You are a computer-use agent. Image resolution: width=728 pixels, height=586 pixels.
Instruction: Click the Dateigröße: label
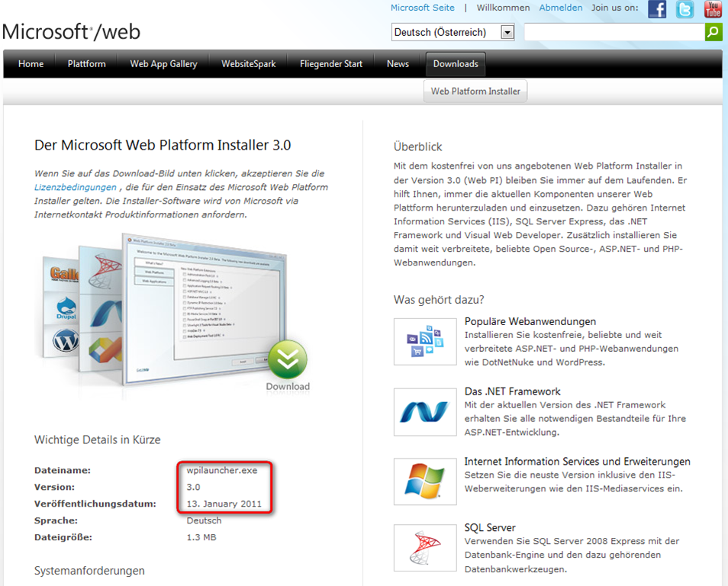click(x=63, y=536)
